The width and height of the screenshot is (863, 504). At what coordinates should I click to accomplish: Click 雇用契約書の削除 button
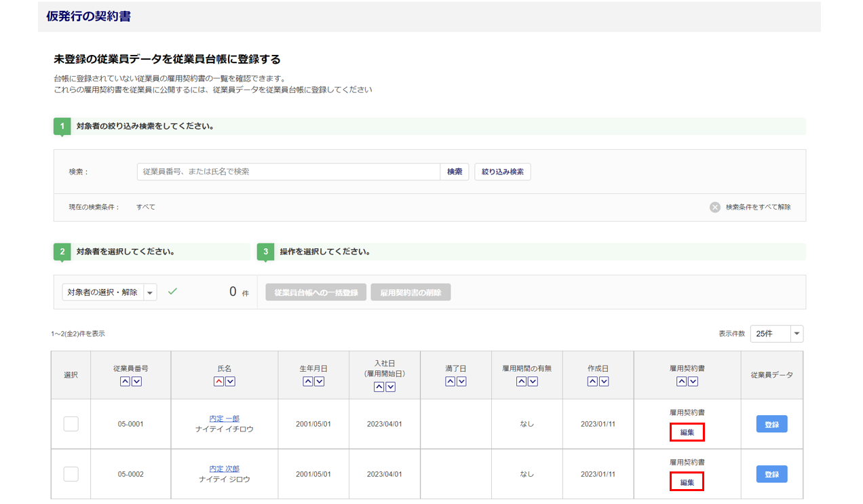coord(410,292)
